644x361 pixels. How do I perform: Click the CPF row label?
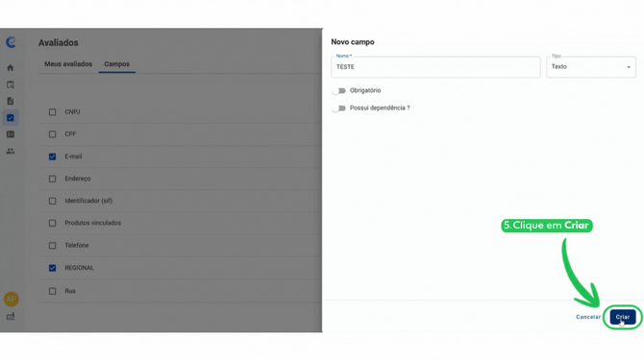70,133
